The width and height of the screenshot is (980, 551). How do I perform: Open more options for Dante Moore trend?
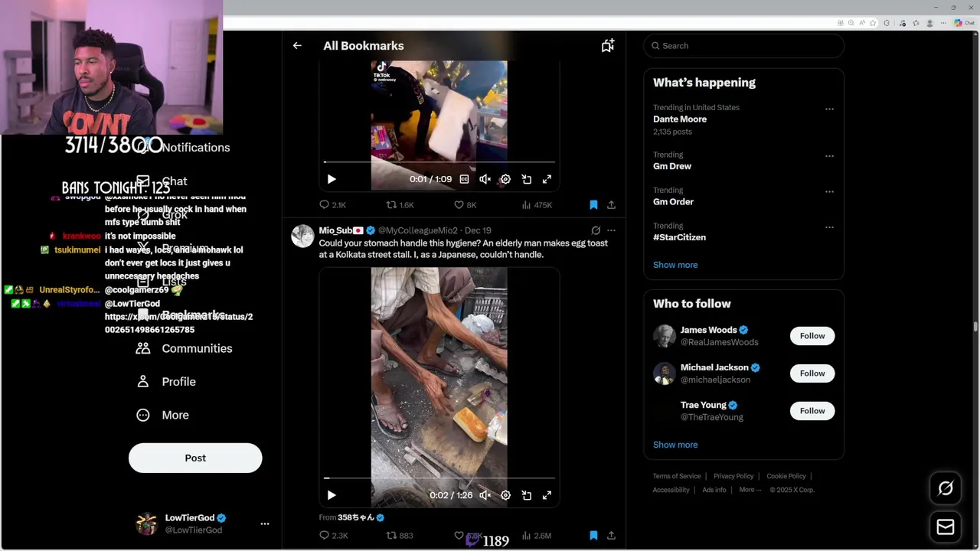pyautogui.click(x=829, y=109)
